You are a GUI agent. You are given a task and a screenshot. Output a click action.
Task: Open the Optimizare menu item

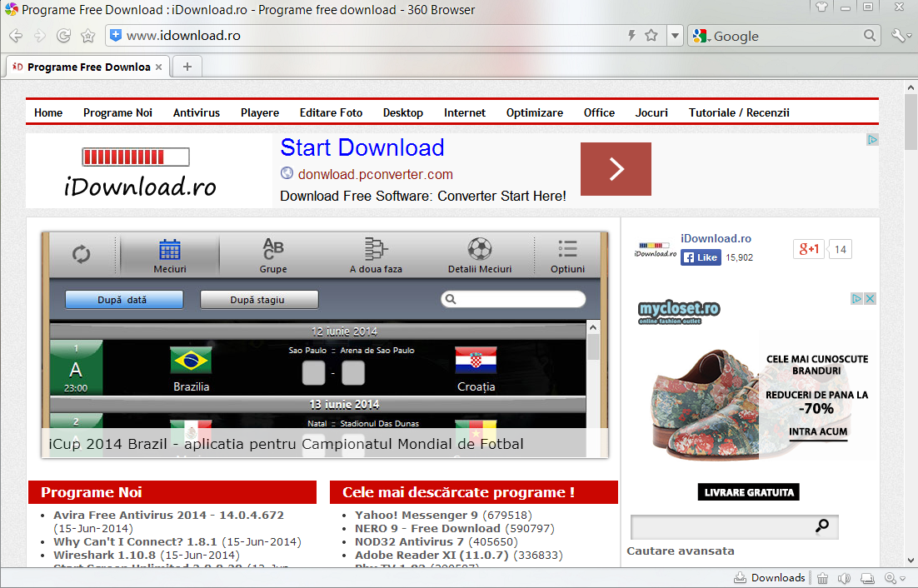(535, 112)
